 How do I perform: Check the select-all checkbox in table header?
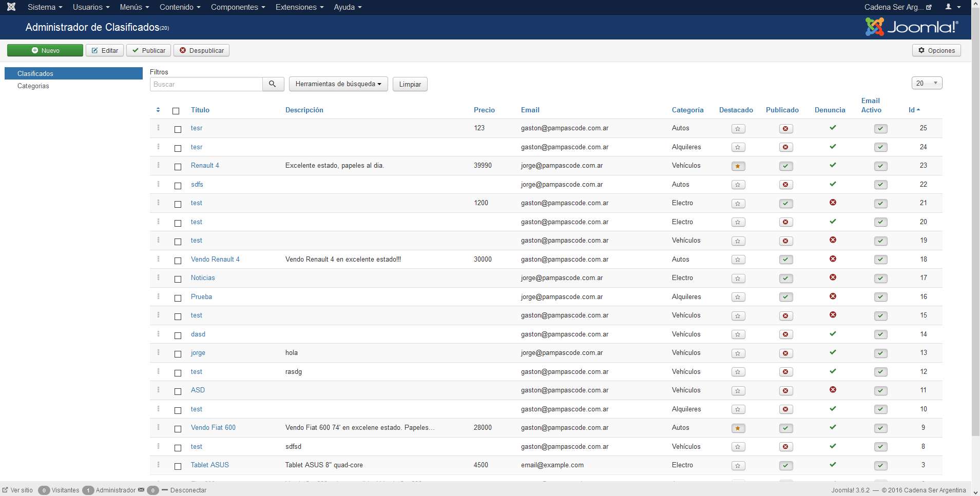pos(176,111)
